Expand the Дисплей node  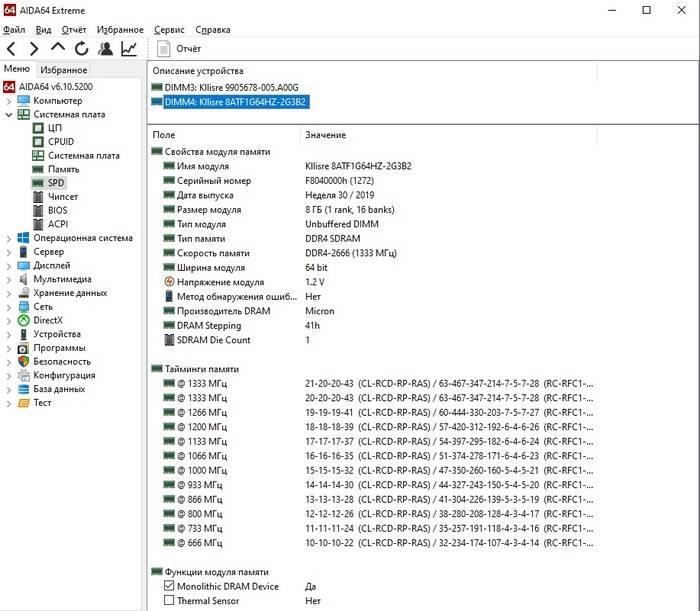point(8,266)
